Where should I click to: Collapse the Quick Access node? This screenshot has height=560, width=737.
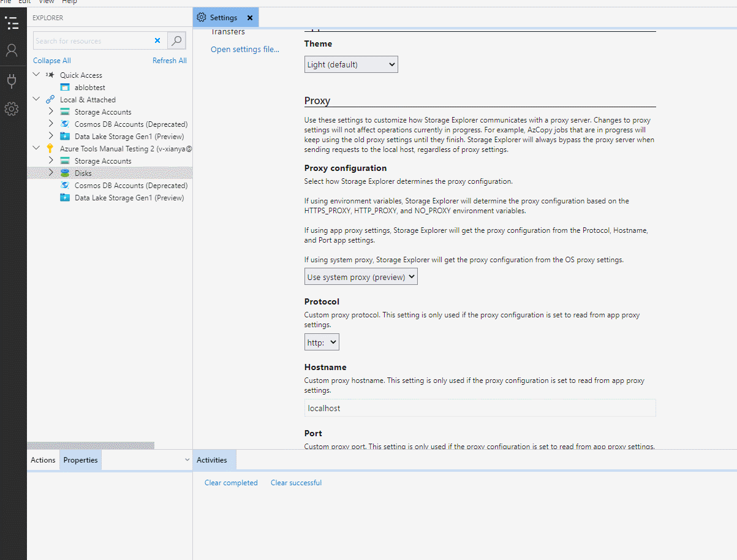(36, 74)
